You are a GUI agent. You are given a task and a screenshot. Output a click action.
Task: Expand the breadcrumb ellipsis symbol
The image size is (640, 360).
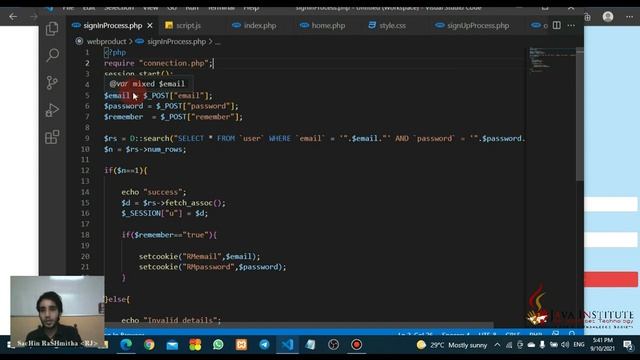pos(218,42)
